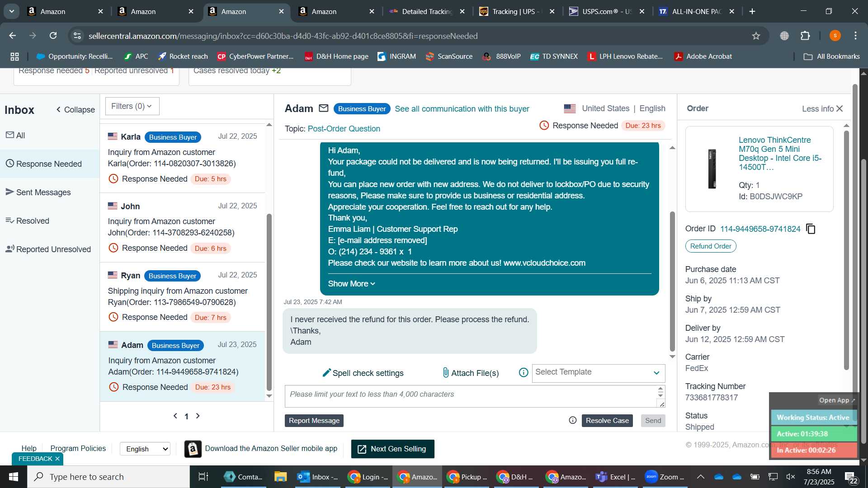
Task: Copy the Order ID with the copy icon
Action: coord(811,229)
